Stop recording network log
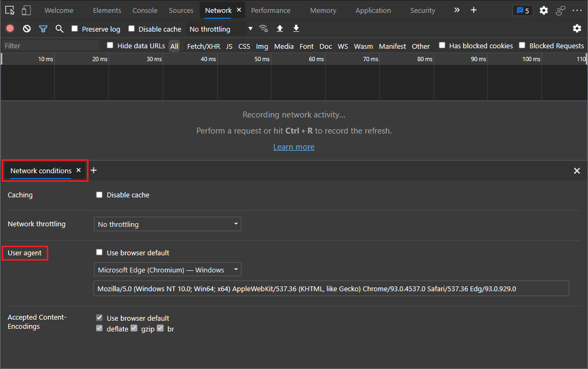This screenshot has height=369, width=588. coord(10,29)
